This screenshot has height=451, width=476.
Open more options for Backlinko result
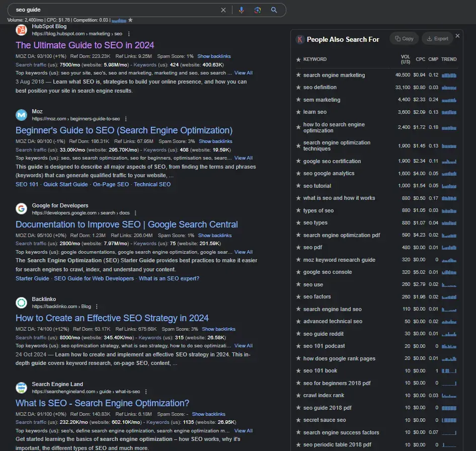pos(97,307)
